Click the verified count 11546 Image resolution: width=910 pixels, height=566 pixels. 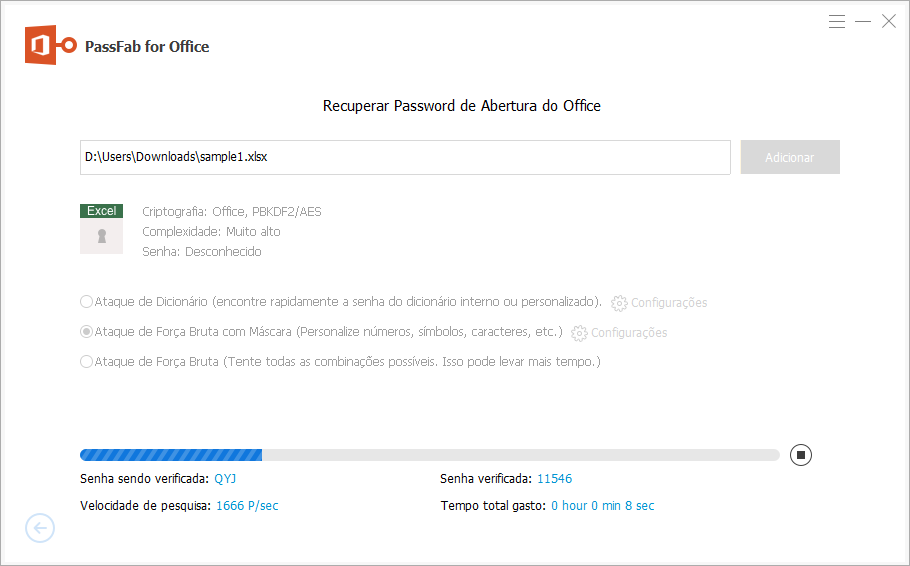click(554, 479)
